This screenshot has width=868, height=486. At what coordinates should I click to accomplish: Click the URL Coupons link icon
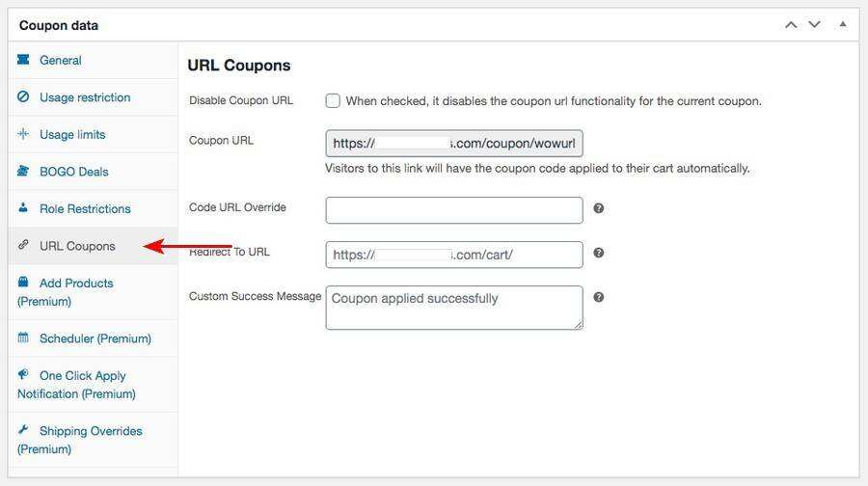coord(23,245)
